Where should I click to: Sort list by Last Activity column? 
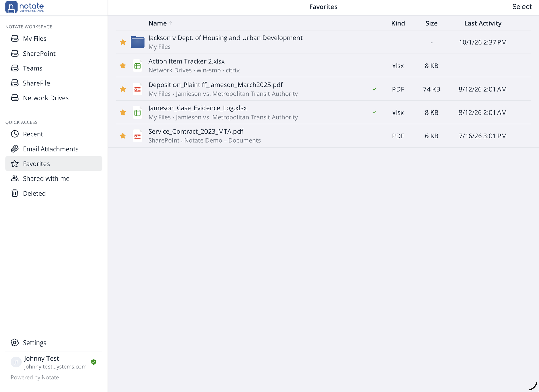coord(483,23)
